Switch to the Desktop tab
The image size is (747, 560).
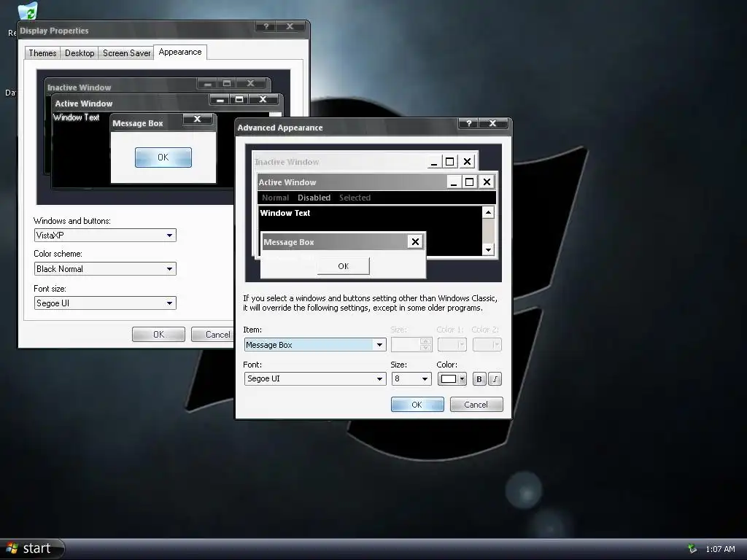pyautogui.click(x=80, y=52)
